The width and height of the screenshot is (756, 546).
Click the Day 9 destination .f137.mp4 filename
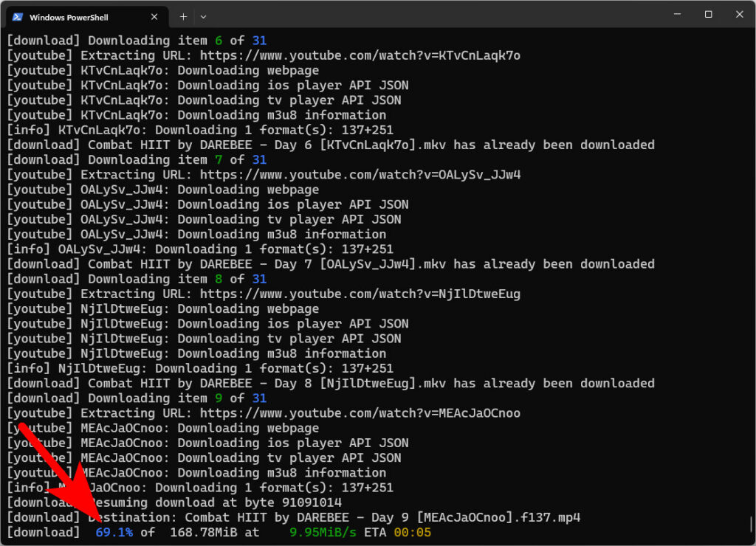pos(382,517)
